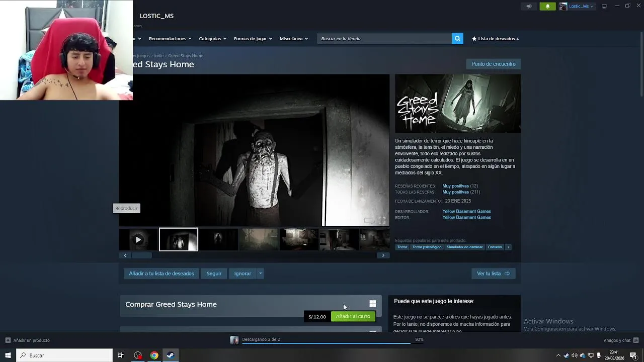Open Ver tu lista
Image resolution: width=644 pixels, height=362 pixels.
pos(493,274)
